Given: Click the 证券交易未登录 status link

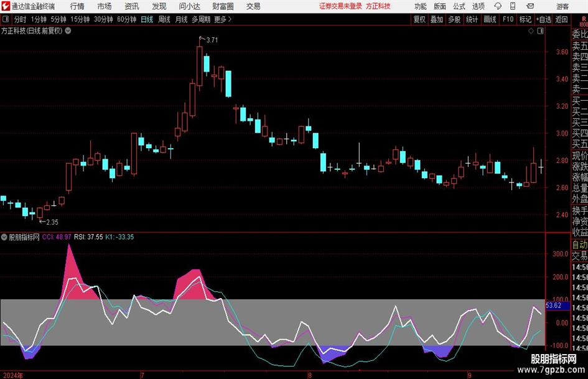Looking at the screenshot, I should tap(340, 6).
